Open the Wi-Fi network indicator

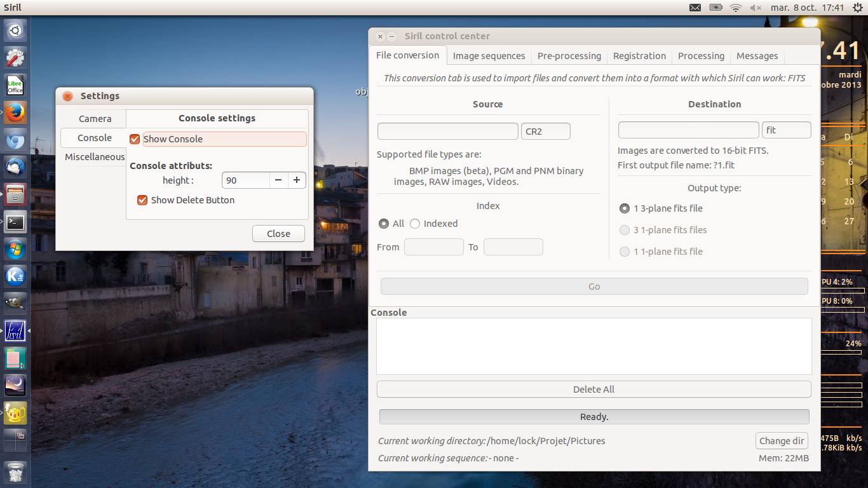pos(736,8)
